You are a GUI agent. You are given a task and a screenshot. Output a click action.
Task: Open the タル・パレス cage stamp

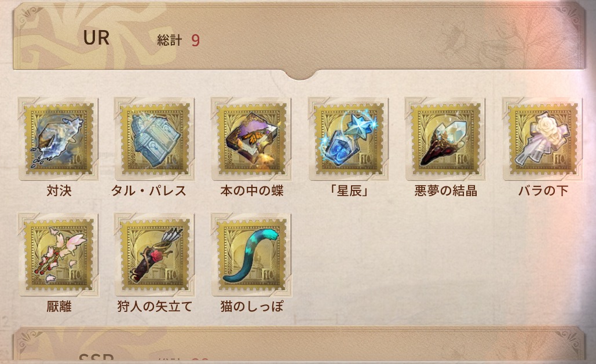pos(155,139)
